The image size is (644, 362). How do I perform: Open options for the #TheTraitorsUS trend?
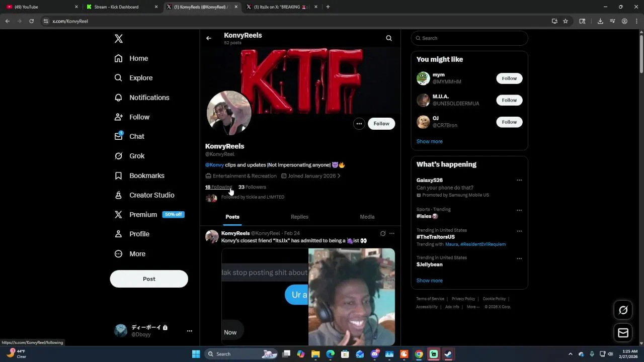[519, 231]
